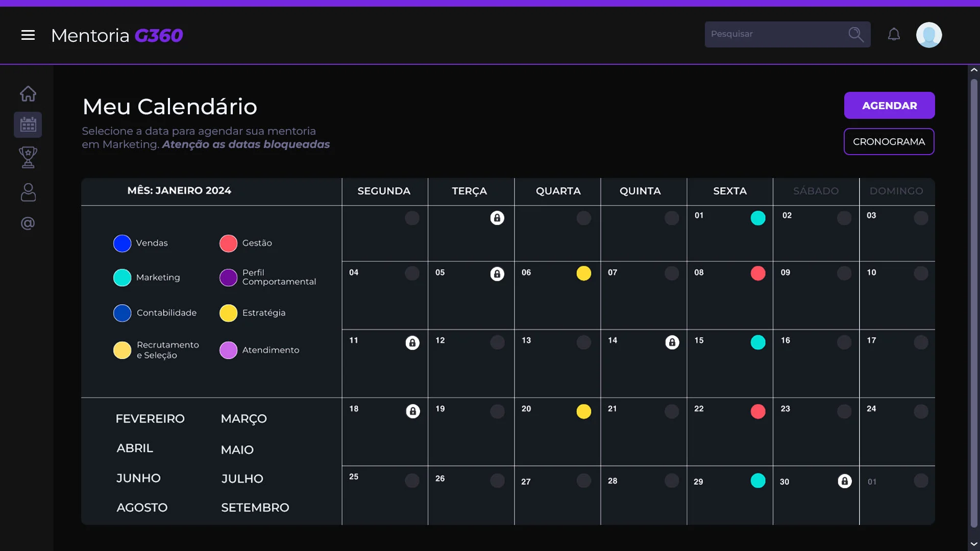Screen dimensions: 980x551
Task: Select the Marketing teal legend swatch
Action: [x=122, y=278]
